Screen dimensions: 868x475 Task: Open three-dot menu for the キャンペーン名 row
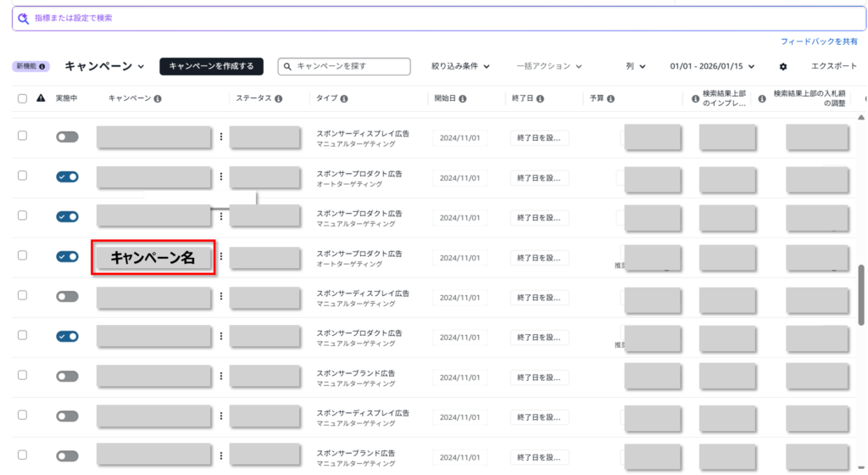pos(221,256)
